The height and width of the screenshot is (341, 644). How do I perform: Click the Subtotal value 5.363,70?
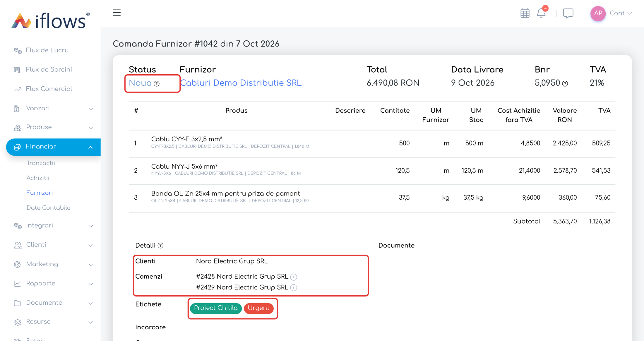pyautogui.click(x=565, y=222)
